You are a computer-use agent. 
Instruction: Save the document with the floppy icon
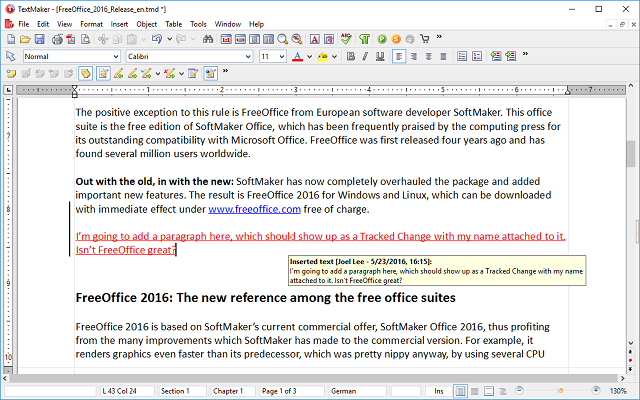(39, 39)
